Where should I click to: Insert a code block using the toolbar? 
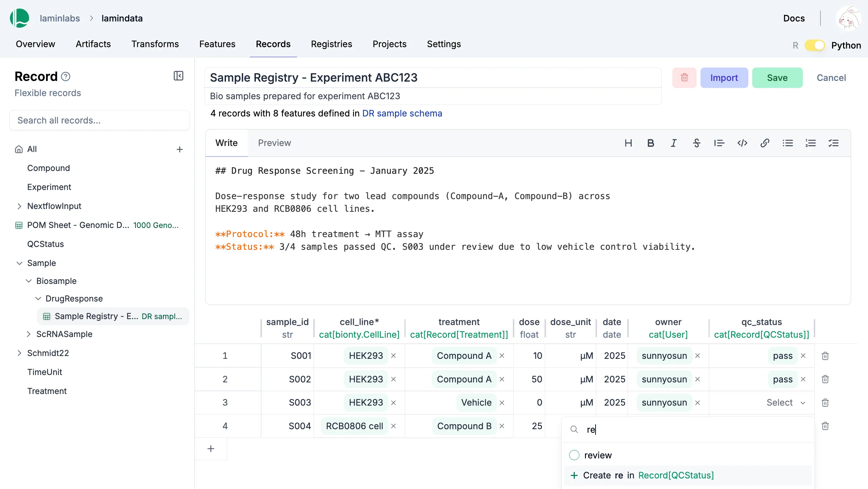click(x=742, y=143)
